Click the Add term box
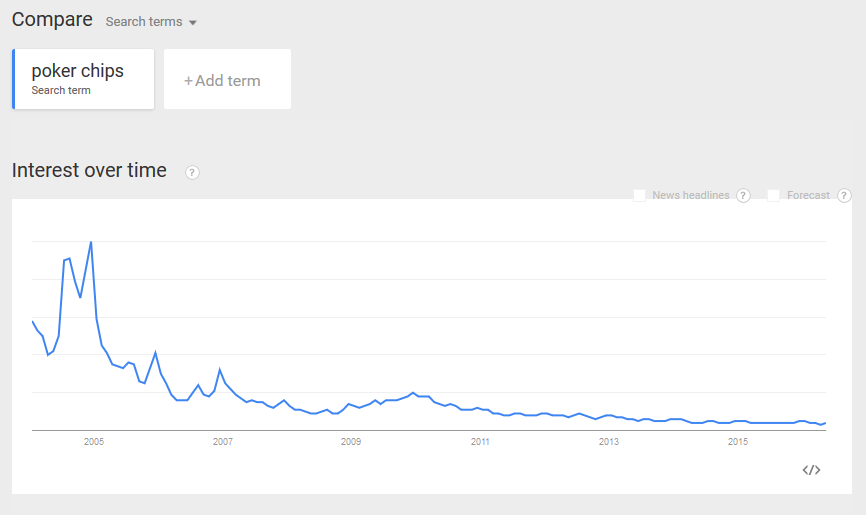866x515 pixels. [x=228, y=79]
